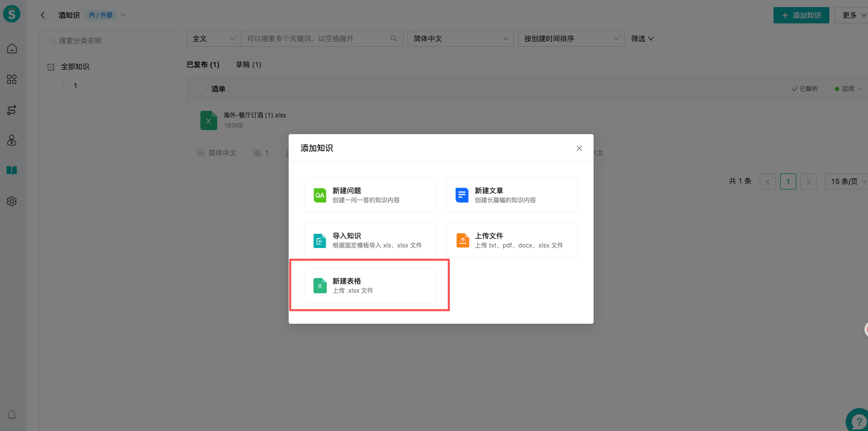Choose 上传文件 option
This screenshot has height=431, width=868.
coord(512,240)
